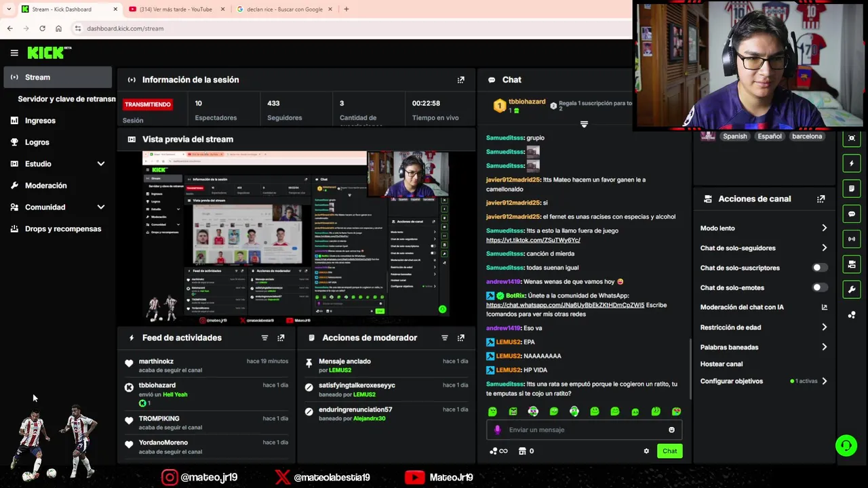The height and width of the screenshot is (488, 868).
Task: Click the document sidebar widget icon
Action: pyautogui.click(x=852, y=188)
